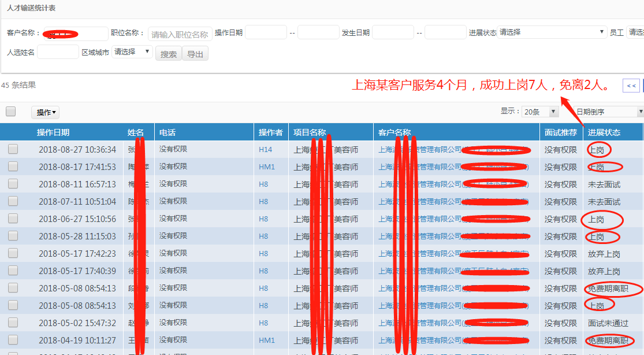Click operator link H14
Screen dimensions: 644x355
265,150
